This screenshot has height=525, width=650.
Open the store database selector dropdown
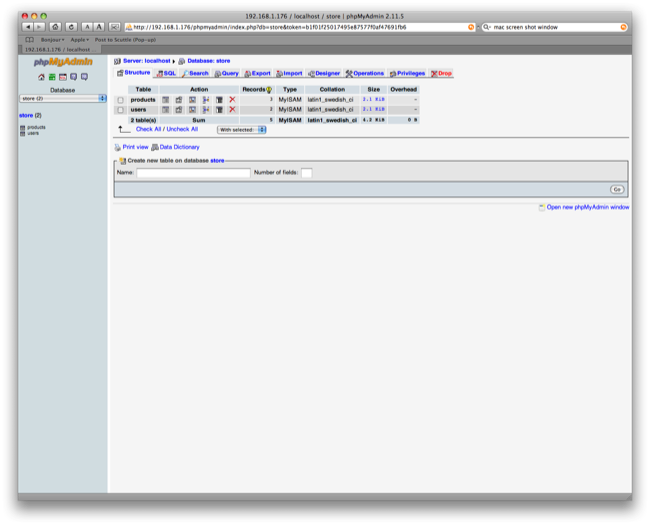coord(63,99)
